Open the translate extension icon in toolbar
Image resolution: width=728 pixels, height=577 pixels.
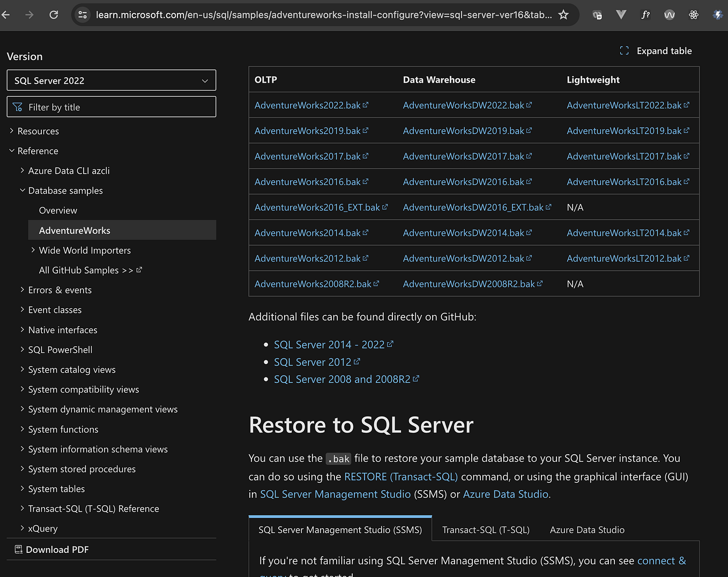tap(597, 15)
